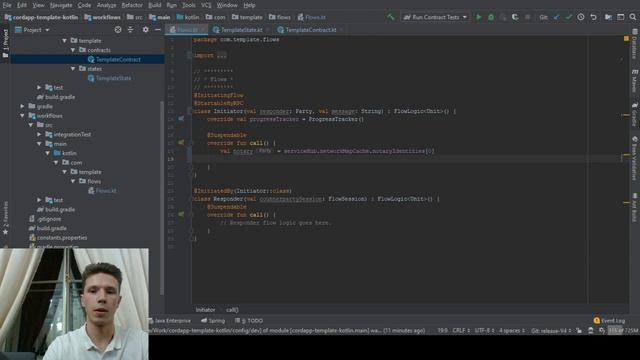The width and height of the screenshot is (640, 360).
Task: Collapse the states folder
Action: 73,69
